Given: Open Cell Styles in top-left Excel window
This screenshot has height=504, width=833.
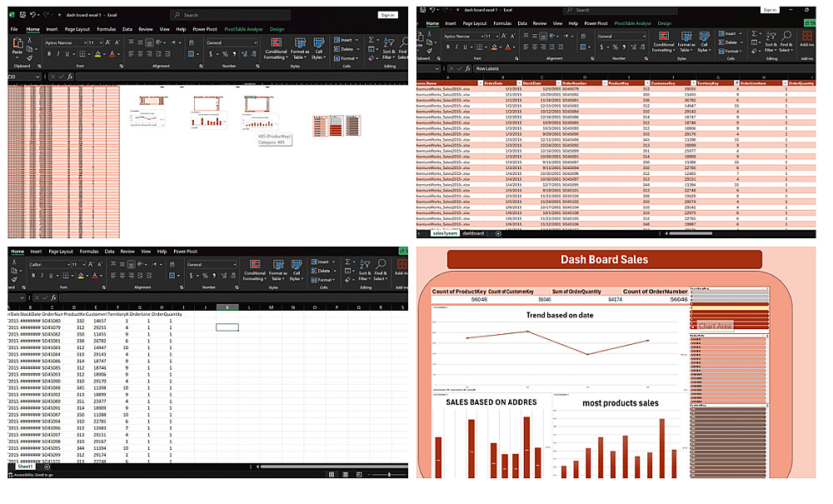Looking at the screenshot, I should (318, 48).
